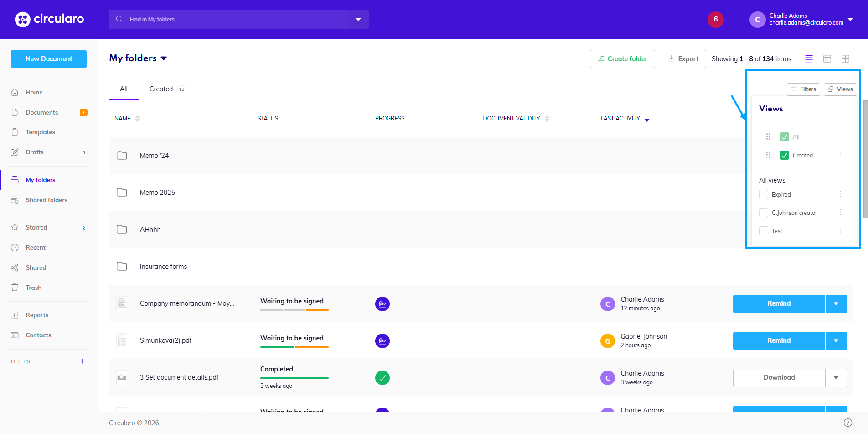Select the list view layout icon
Screen dimensions: 868x434
[809, 59]
